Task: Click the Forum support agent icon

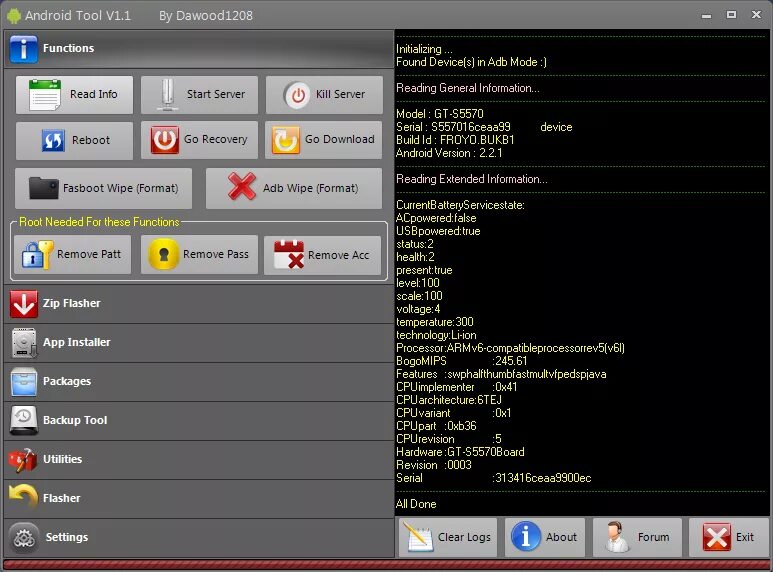Action: [617, 536]
